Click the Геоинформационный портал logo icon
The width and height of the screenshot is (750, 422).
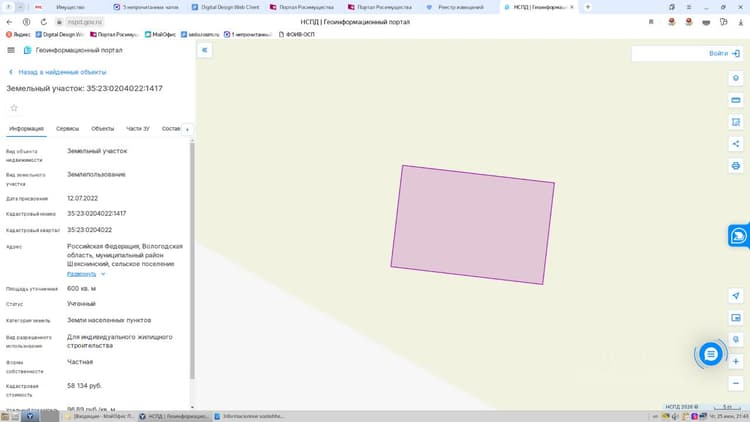coord(27,50)
